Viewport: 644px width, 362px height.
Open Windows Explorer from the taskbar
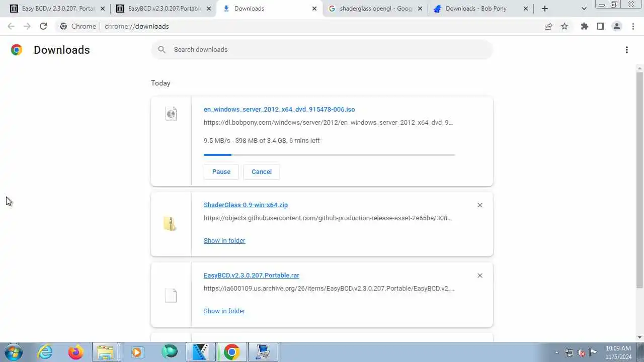105,352
